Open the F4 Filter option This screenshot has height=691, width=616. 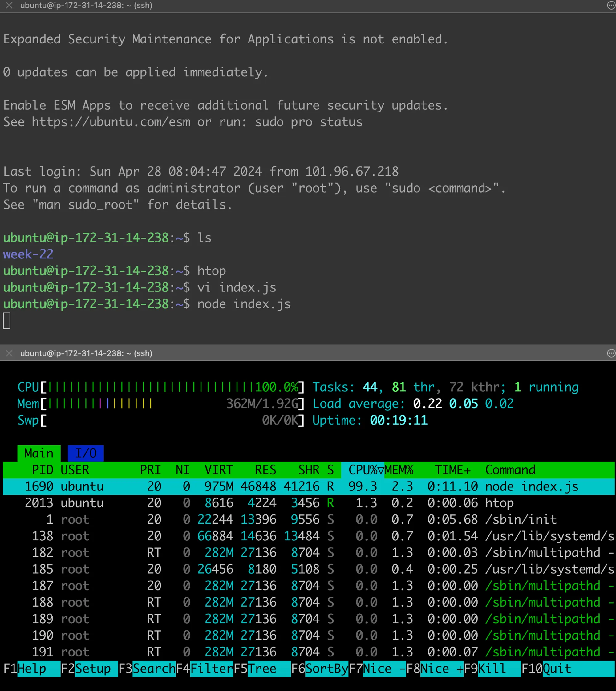[x=211, y=668]
